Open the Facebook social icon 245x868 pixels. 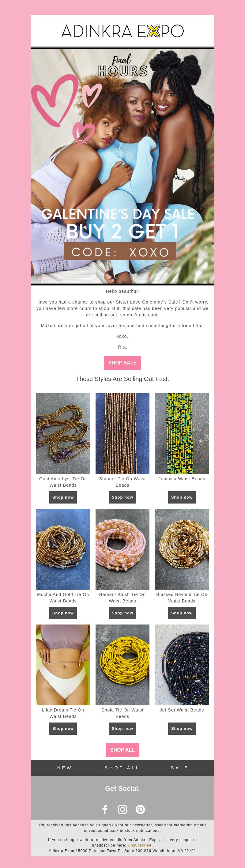coord(105,810)
